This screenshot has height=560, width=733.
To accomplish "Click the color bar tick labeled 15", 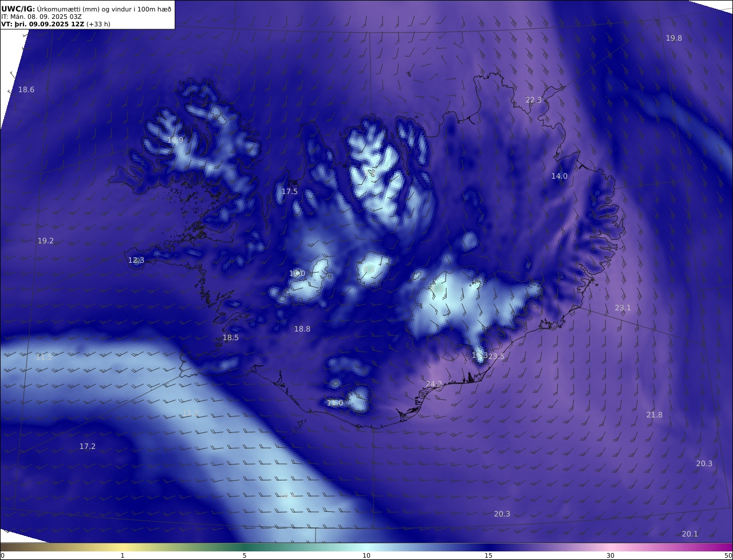I will tap(488, 555).
